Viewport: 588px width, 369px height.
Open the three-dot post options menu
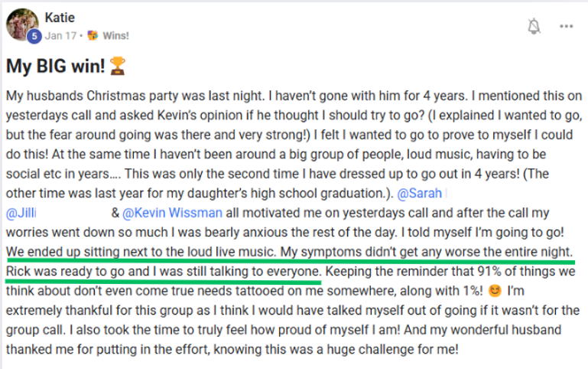[x=567, y=26]
